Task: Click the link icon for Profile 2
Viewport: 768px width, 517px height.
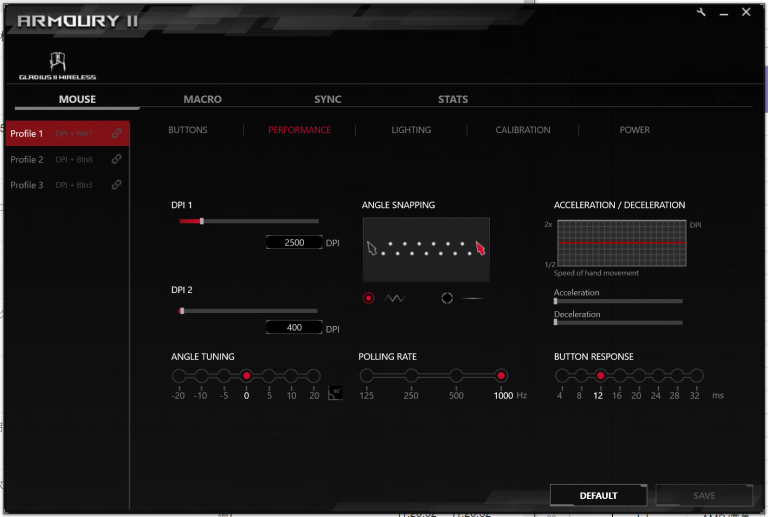Action: [116, 159]
